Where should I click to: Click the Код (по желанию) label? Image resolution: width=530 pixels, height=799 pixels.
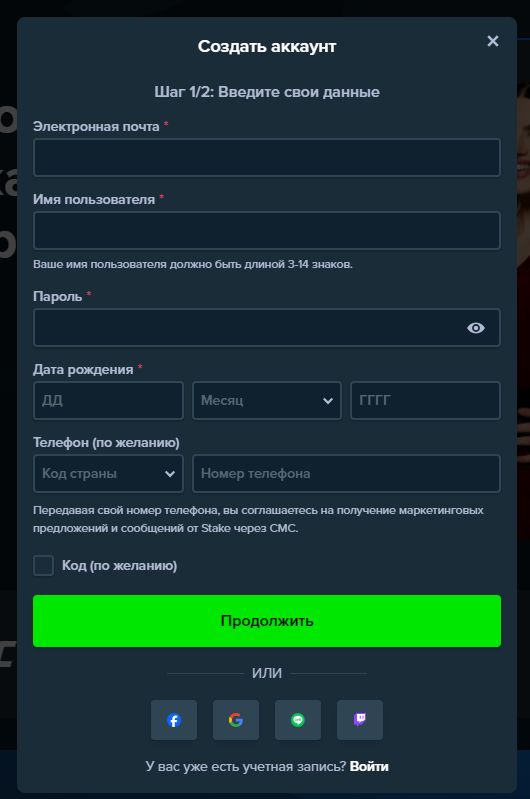pyautogui.click(x=120, y=566)
